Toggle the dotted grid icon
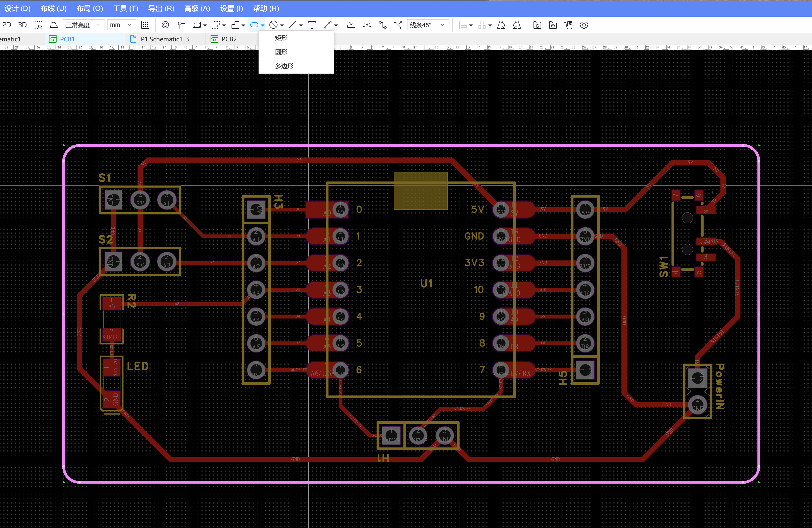 (145, 25)
